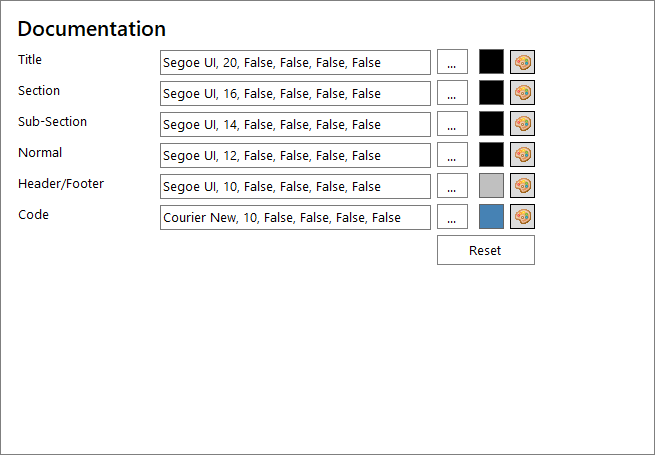The height and width of the screenshot is (455, 655).
Task: Select the blue Code color swatch
Action: point(491,216)
